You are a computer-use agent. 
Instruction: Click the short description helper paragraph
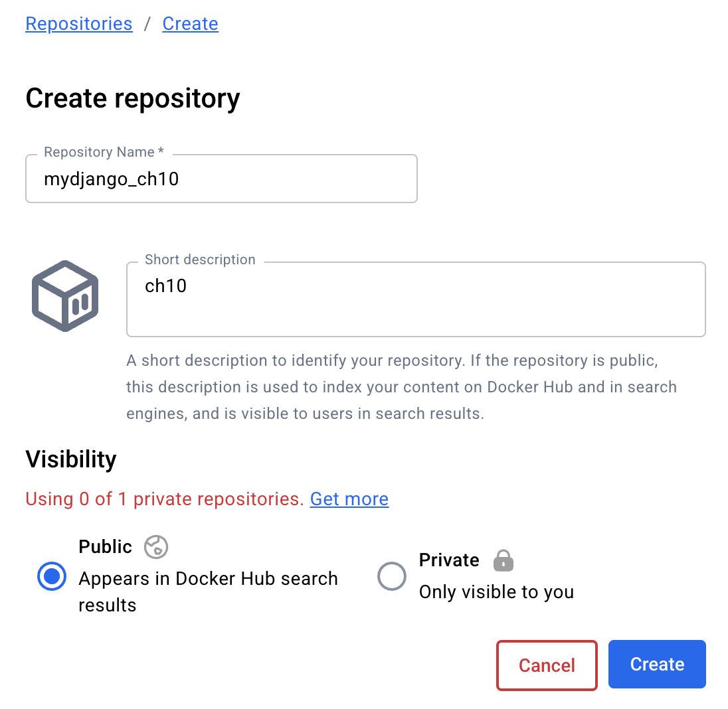point(401,387)
